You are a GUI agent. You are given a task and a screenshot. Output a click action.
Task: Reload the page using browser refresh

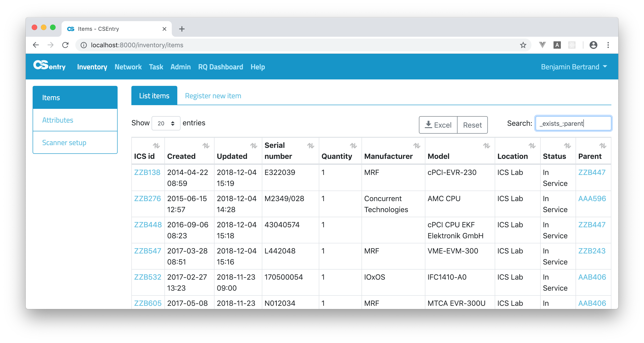click(x=65, y=45)
